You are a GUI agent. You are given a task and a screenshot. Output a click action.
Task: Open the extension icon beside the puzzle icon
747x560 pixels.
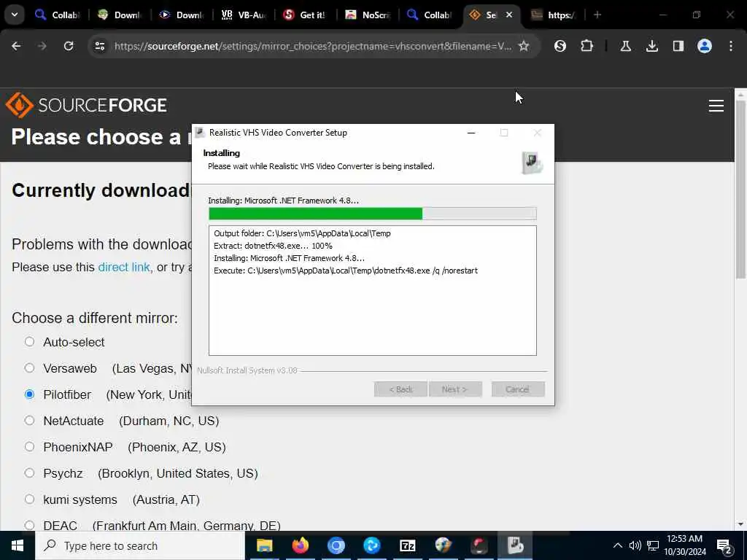(560, 46)
